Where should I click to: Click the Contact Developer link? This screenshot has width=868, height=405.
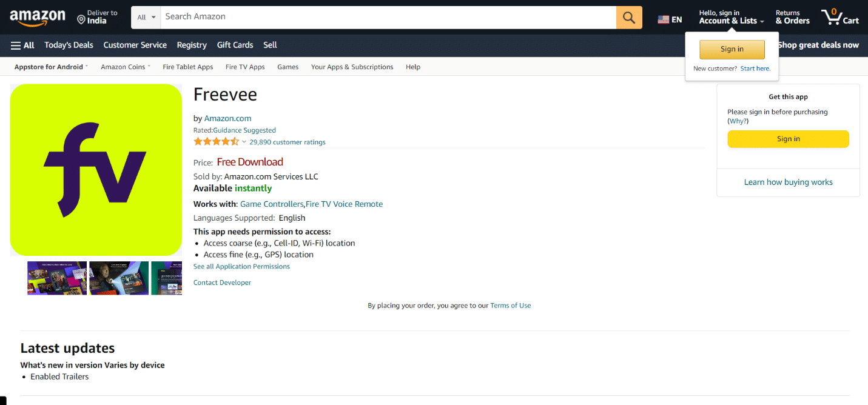(x=222, y=283)
